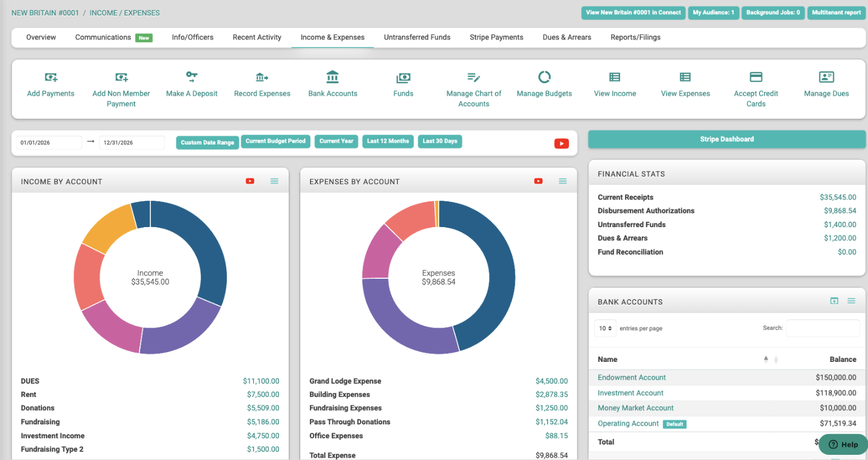
Task: Click the Make A Deposit key icon
Action: pos(192,76)
